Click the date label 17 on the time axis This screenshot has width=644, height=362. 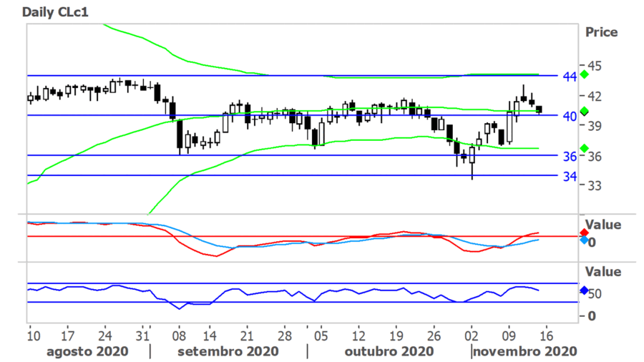67,336
